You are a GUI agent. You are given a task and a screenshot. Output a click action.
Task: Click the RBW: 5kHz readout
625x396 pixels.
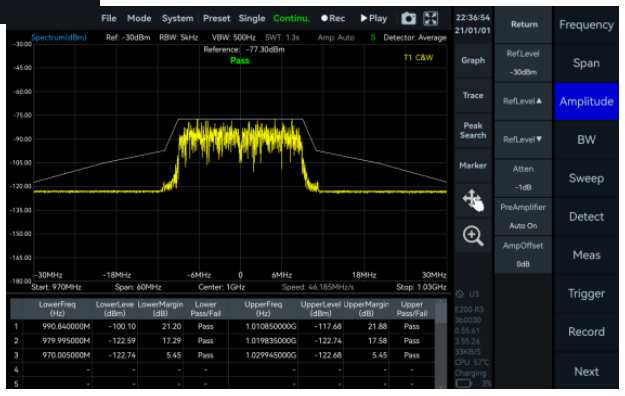[179, 38]
